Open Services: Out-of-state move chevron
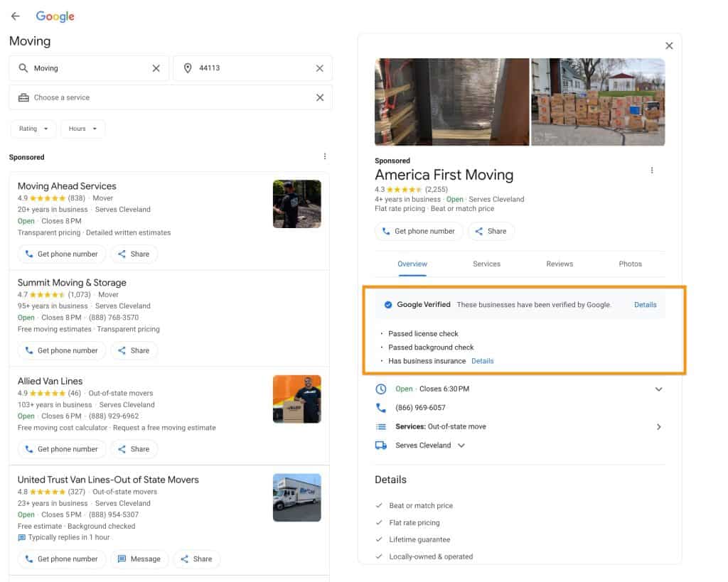The height and width of the screenshot is (582, 728). point(658,426)
